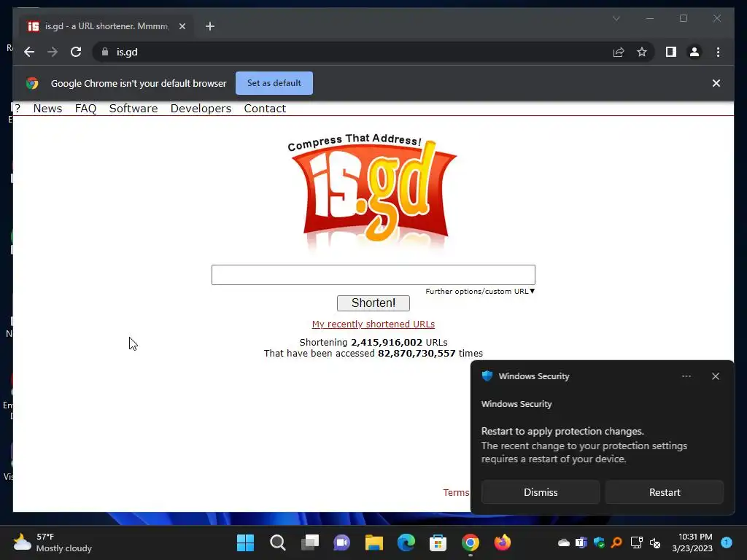This screenshot has height=560, width=747.
Task: Open the notification center badge
Action: click(x=727, y=542)
